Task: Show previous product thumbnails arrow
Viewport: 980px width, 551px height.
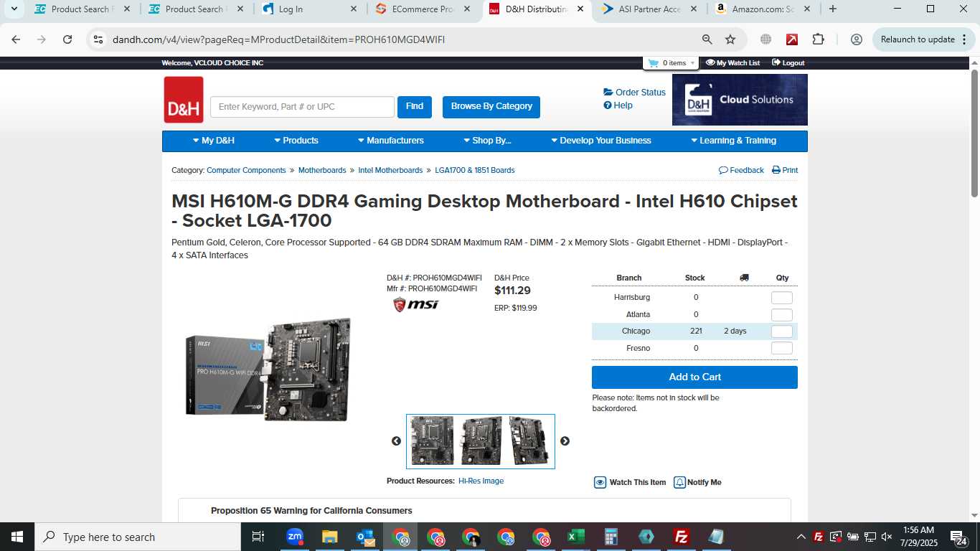Action: [x=396, y=441]
